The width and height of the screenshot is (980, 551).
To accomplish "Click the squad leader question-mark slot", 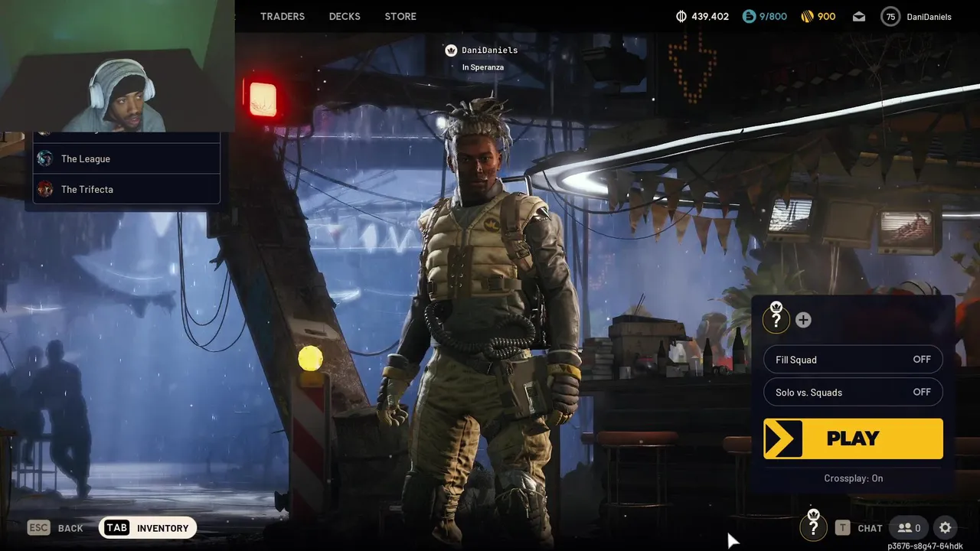I will coord(776,318).
